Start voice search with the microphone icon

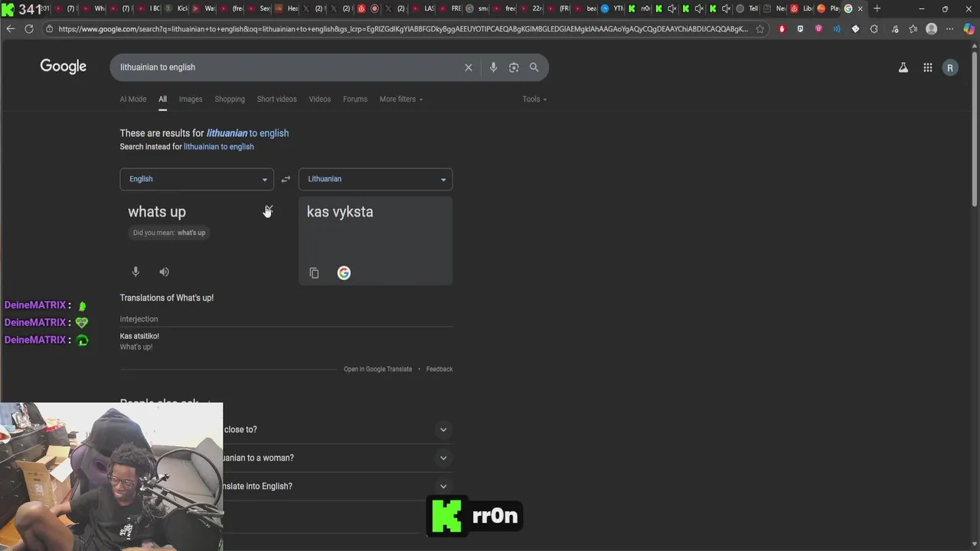(x=493, y=67)
